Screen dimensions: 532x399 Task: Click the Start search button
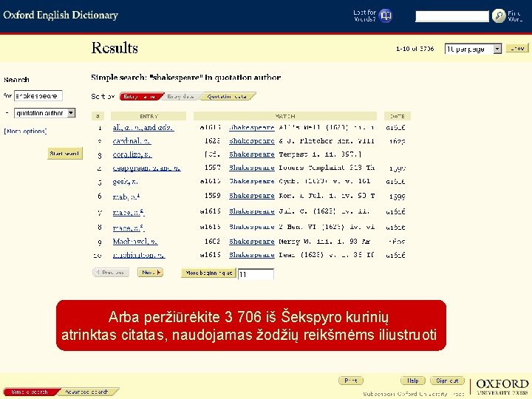tap(65, 154)
